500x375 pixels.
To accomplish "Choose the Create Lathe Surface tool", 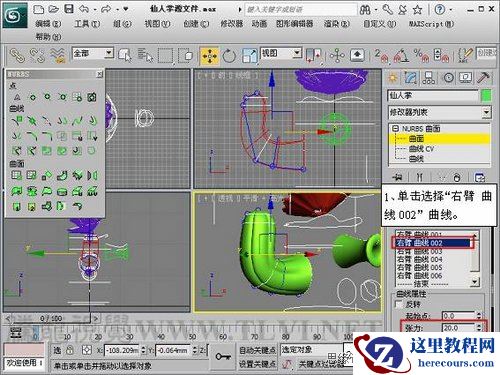I will [32, 191].
